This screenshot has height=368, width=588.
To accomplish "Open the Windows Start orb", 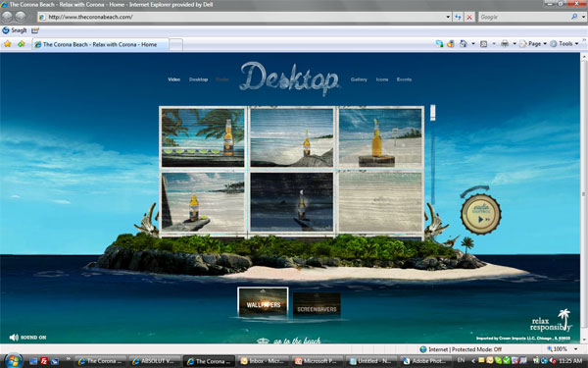I will 13,361.
